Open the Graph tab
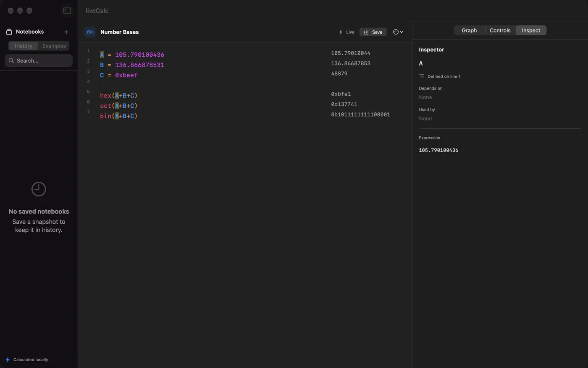 pyautogui.click(x=469, y=30)
